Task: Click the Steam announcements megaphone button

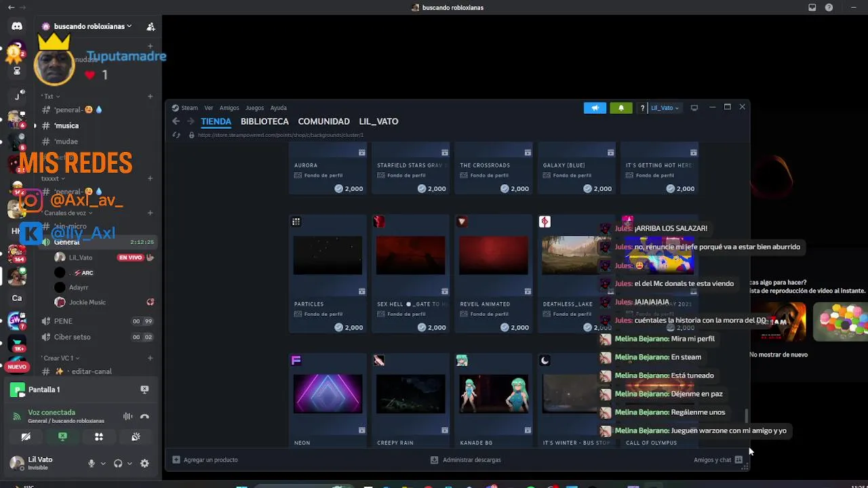Action: pyautogui.click(x=595, y=108)
